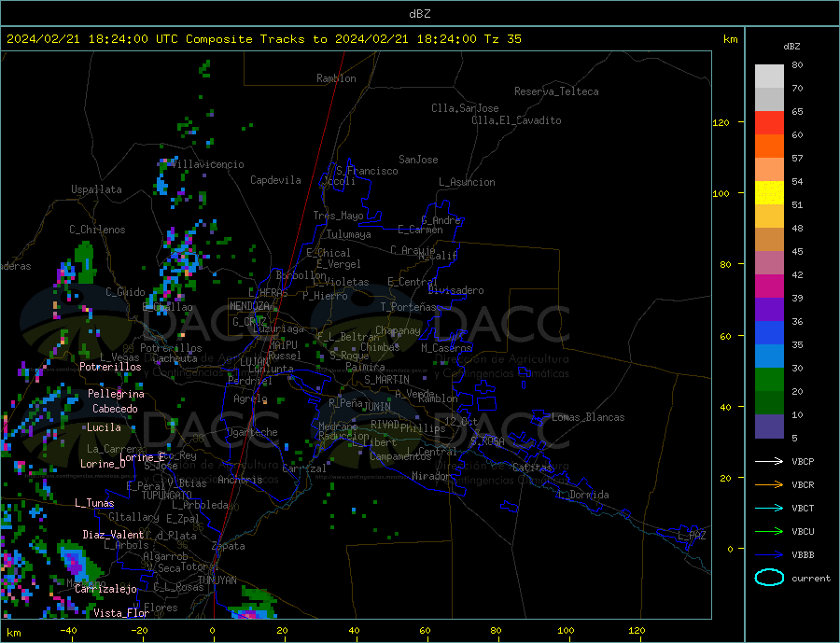Click the L_Tunas pink label

coord(94,503)
